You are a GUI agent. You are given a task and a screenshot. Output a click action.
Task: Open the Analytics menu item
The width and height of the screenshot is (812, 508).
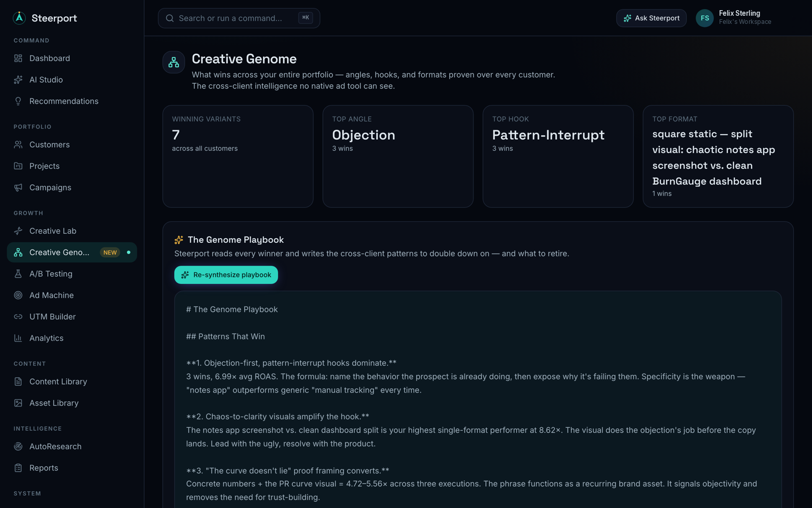(x=72, y=338)
